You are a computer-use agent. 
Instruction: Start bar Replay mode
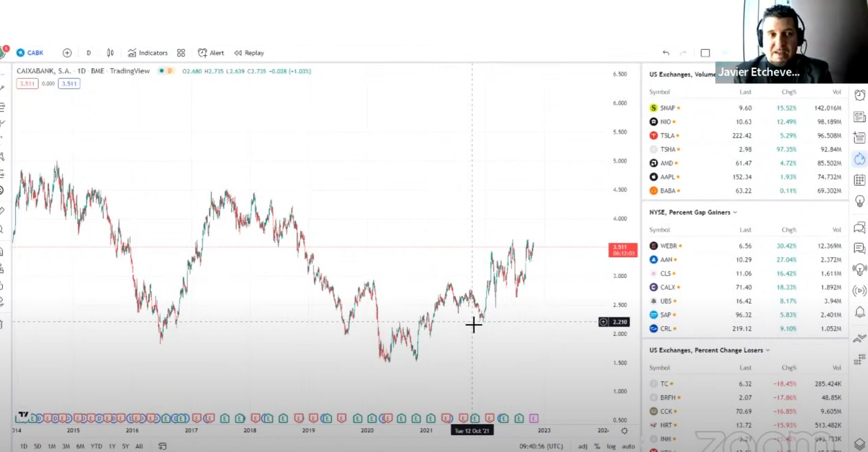coord(249,53)
